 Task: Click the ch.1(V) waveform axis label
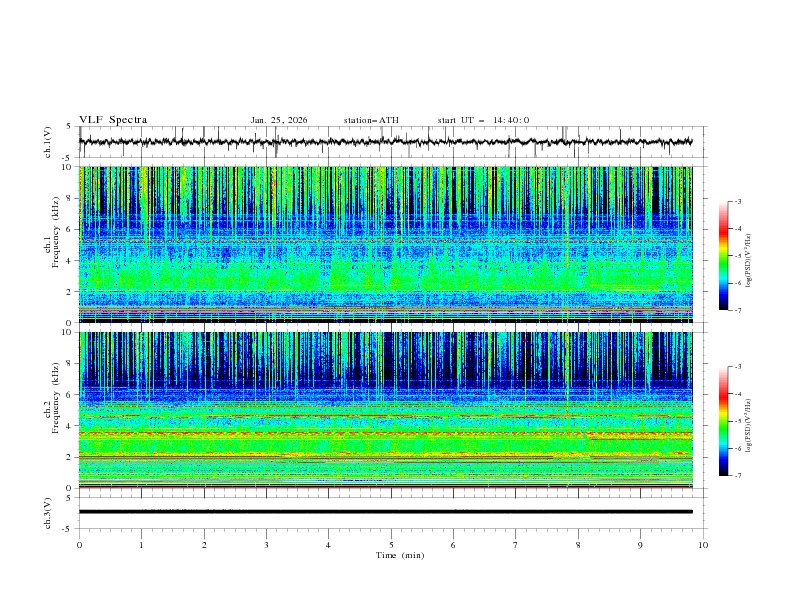click(48, 142)
